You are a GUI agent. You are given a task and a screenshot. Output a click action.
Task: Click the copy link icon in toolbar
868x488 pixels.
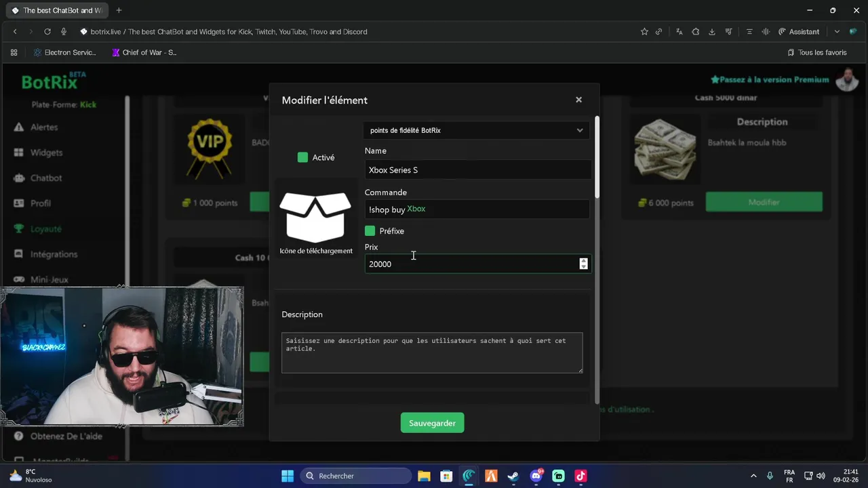click(x=658, y=32)
